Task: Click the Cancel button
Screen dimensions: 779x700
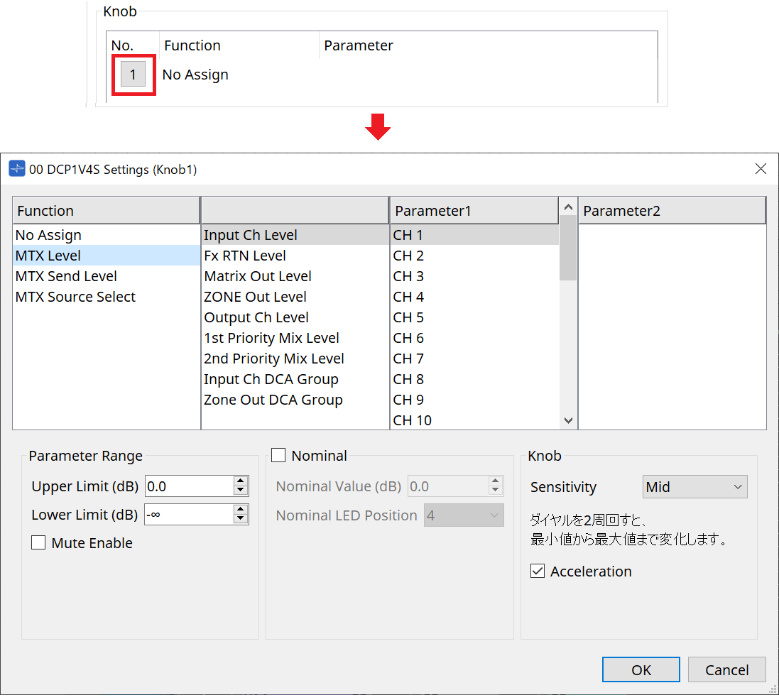Action: coord(726,669)
